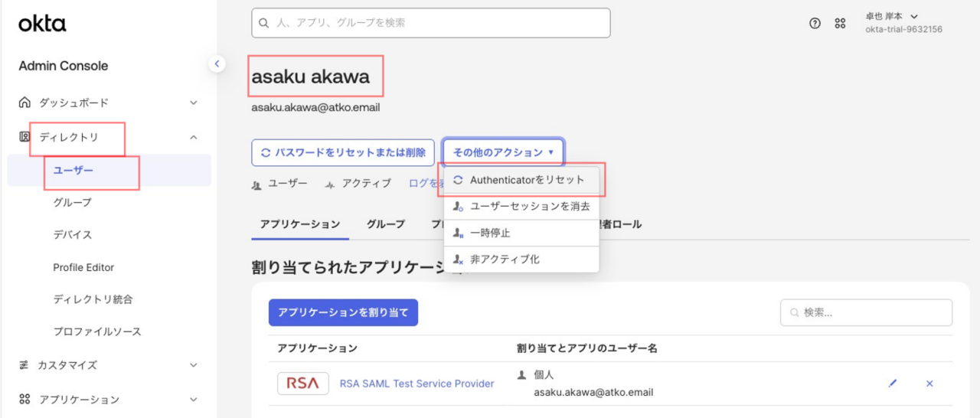980x418 pixels.
Task: Collapse the sidebar with the arrow button
Action: coord(217,64)
